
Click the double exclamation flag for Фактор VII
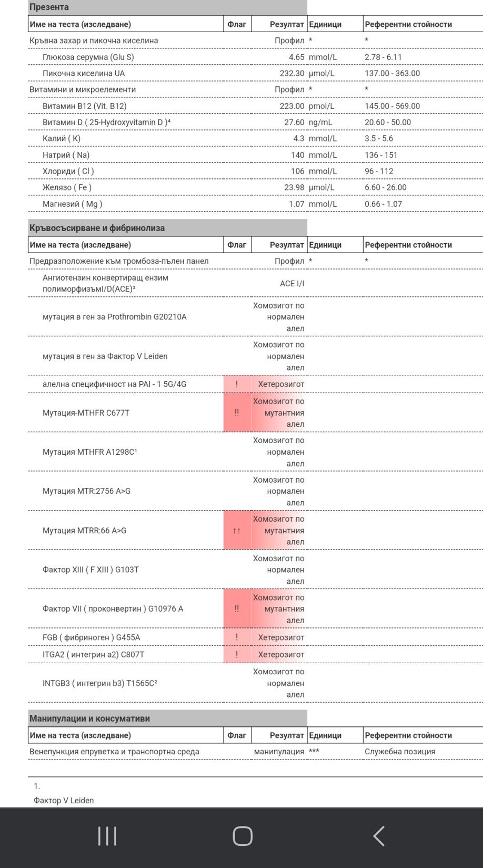237,608
